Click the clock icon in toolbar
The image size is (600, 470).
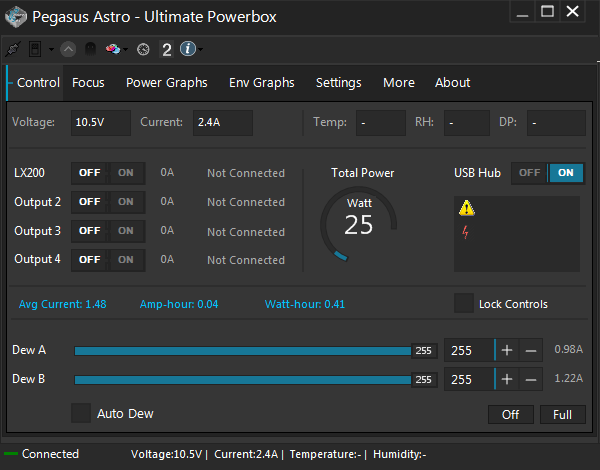143,50
